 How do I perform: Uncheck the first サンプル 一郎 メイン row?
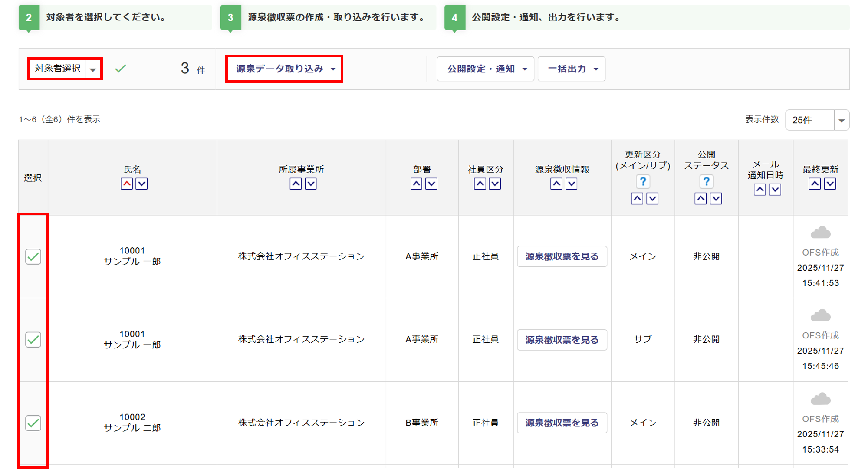coord(33,257)
